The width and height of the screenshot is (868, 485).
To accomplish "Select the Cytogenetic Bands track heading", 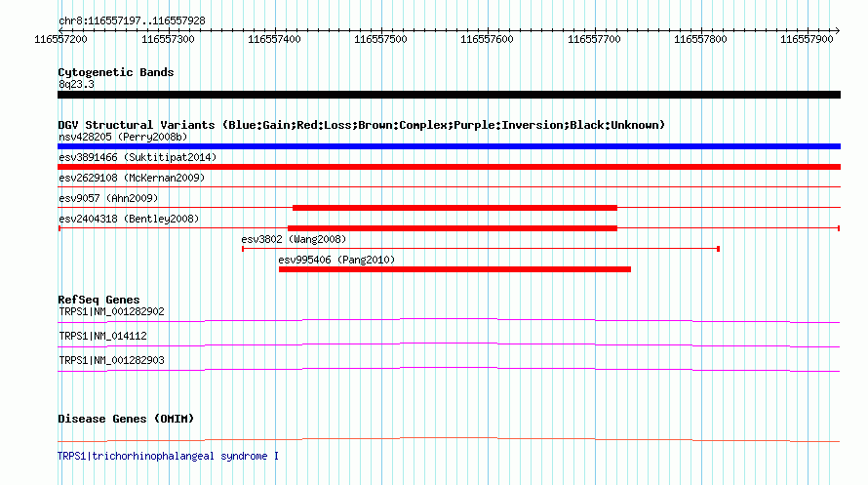I will [116, 72].
